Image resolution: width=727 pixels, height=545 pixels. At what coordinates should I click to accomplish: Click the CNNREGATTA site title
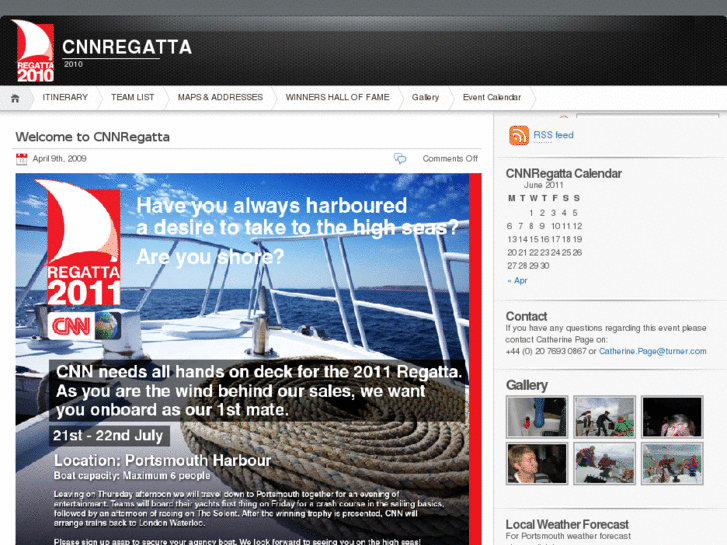click(127, 47)
